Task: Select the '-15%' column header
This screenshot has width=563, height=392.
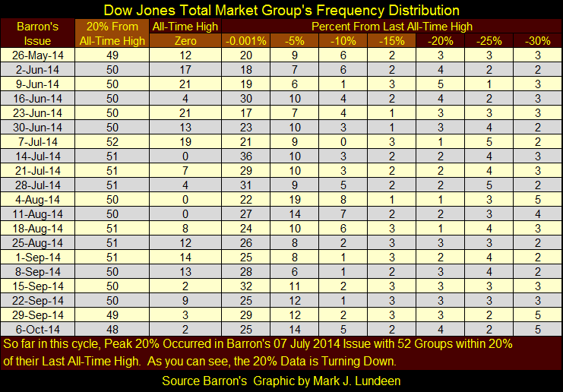Action: (x=391, y=40)
